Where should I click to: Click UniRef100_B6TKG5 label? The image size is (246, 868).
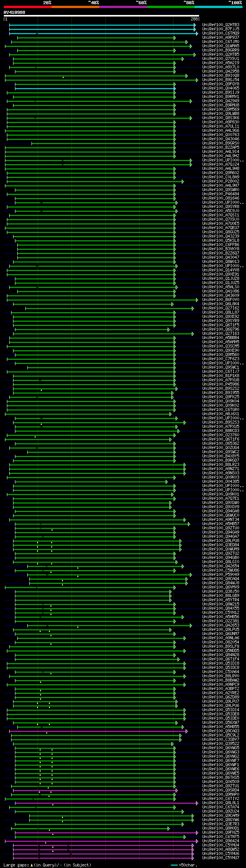221,778
